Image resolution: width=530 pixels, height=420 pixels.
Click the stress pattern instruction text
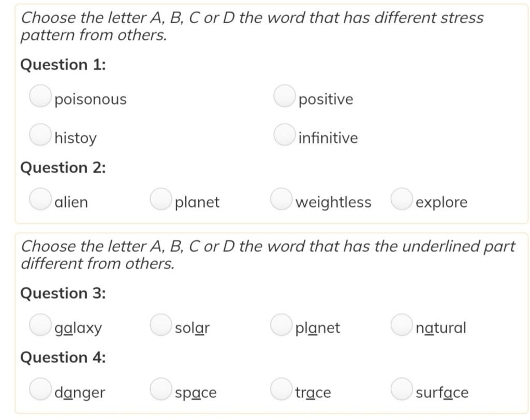point(252,26)
